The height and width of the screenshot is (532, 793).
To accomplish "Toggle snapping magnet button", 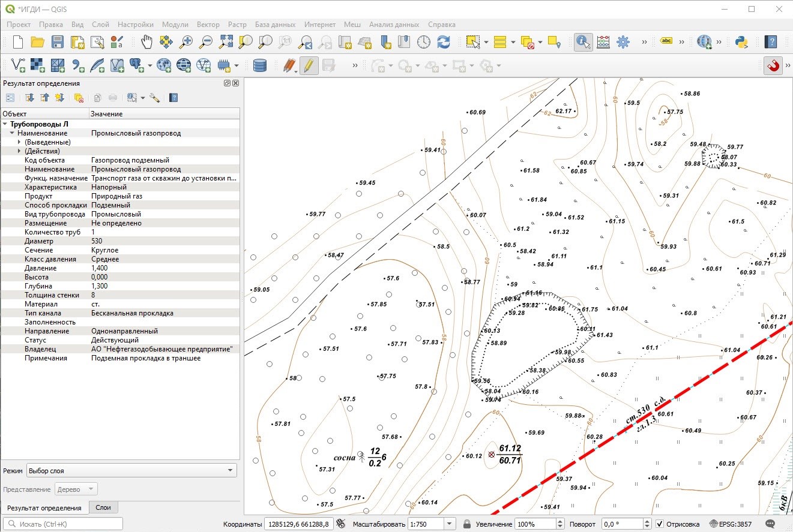I will (x=773, y=65).
